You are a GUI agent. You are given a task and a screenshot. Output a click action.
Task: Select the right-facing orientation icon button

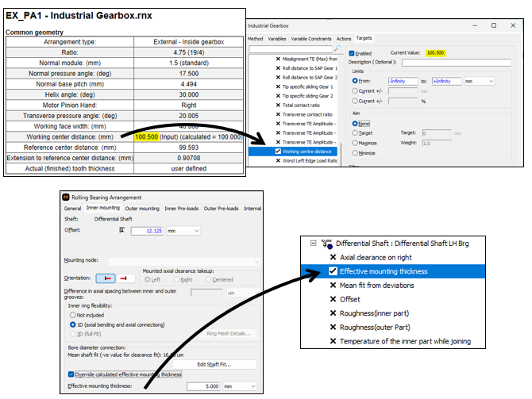[123, 278]
